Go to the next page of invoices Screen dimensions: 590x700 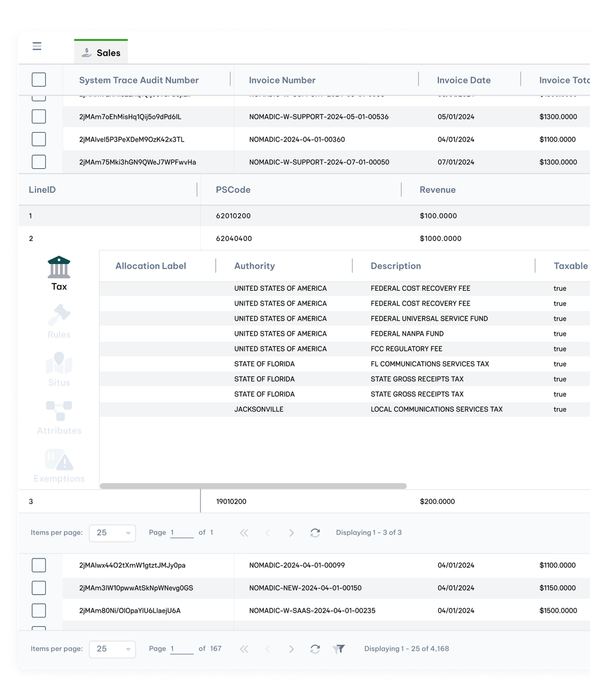click(x=292, y=649)
